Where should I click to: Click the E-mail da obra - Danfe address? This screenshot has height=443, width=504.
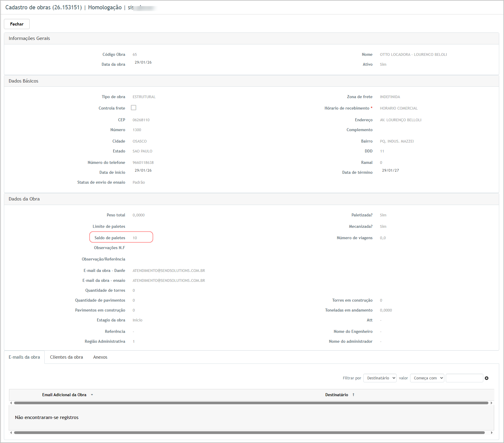pos(169,271)
